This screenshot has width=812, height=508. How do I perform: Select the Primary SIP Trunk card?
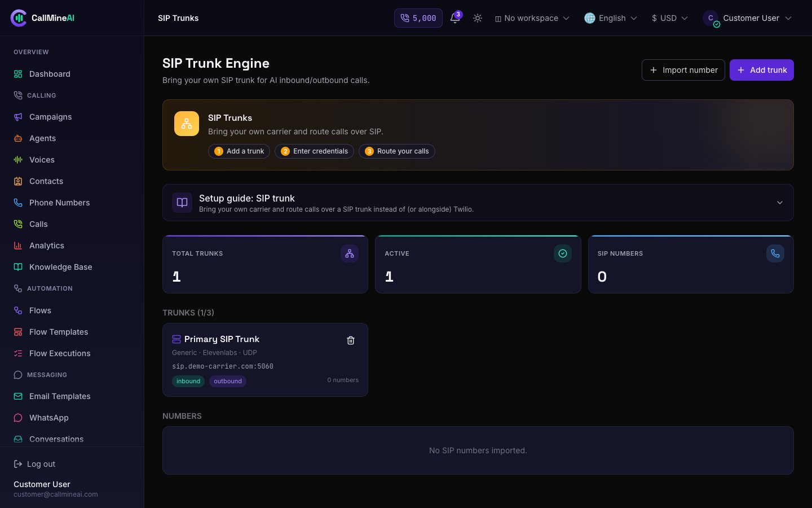click(x=265, y=360)
